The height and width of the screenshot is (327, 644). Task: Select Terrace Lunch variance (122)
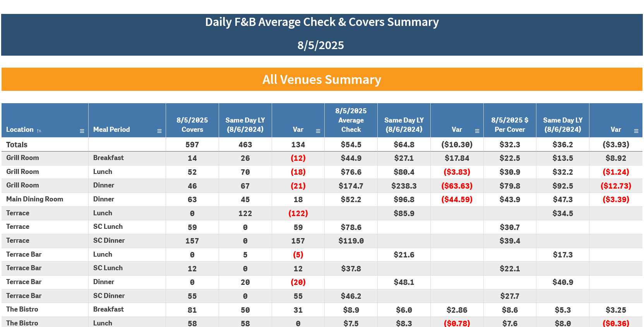[x=298, y=213]
